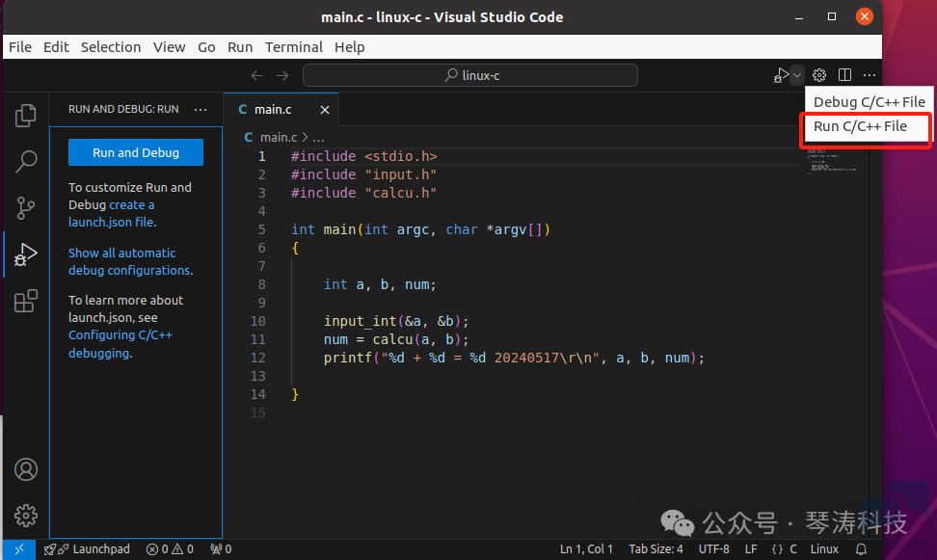937x560 pixels.
Task: Open the Source Control view
Action: pyautogui.click(x=25, y=208)
